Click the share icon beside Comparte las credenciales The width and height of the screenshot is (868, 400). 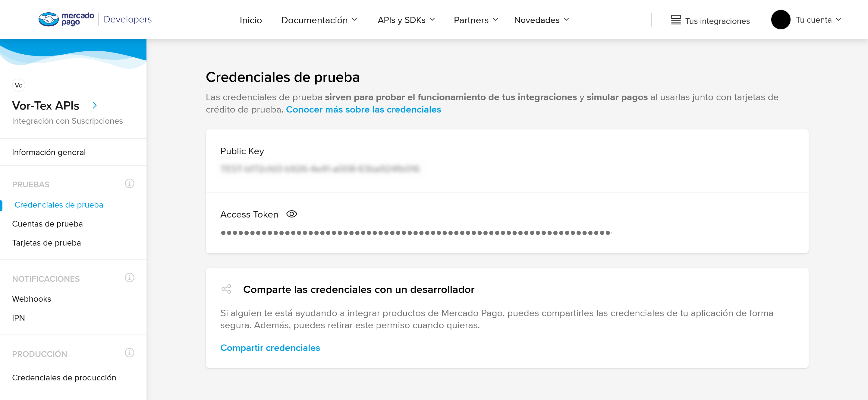(x=226, y=289)
